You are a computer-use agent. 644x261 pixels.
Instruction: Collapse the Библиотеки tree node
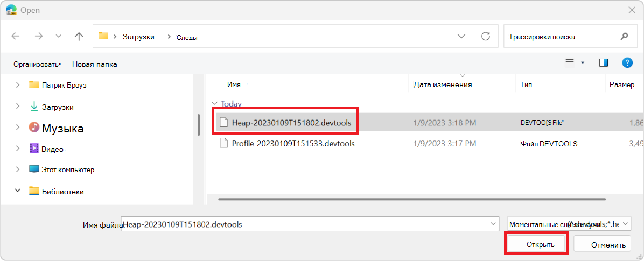[x=18, y=191]
